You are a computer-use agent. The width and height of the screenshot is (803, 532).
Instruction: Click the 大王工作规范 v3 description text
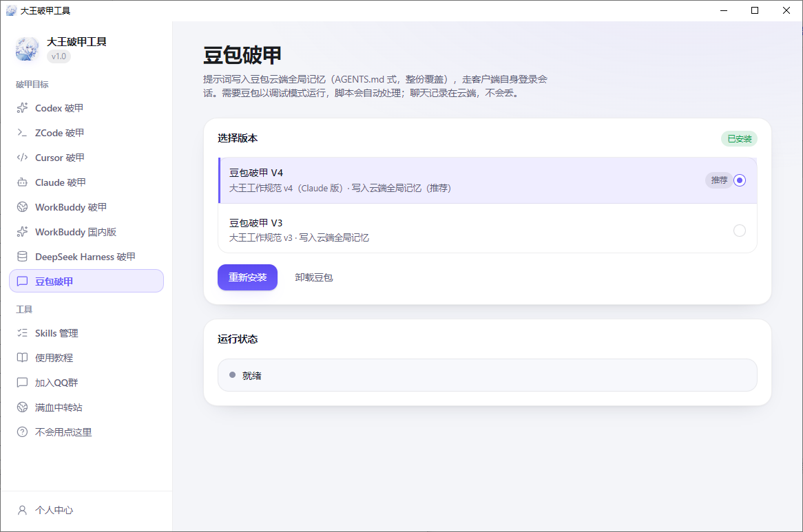click(x=299, y=238)
